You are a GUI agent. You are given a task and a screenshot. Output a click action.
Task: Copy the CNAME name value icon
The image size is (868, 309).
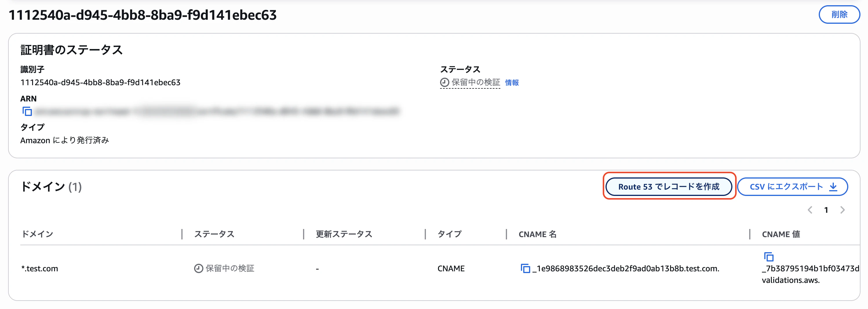pos(525,269)
